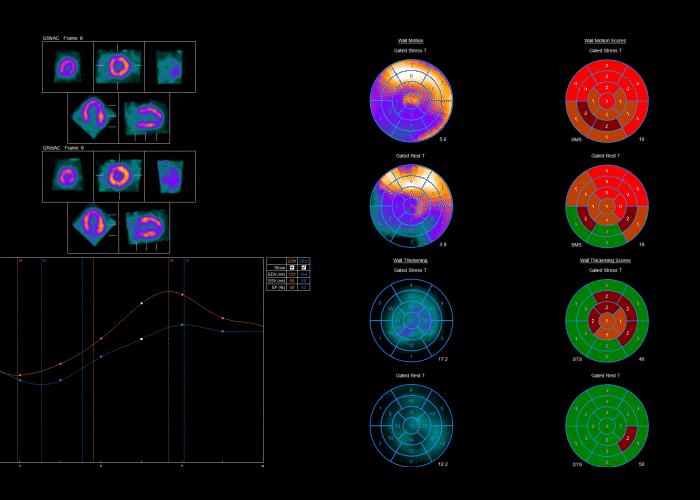Toggle the orange GStr Show checkbox
The image size is (700, 500).
[292, 267]
